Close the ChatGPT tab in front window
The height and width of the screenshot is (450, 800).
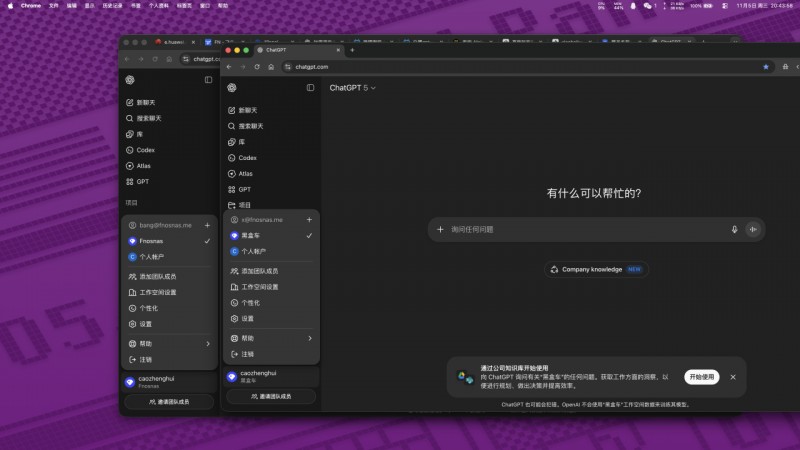pyautogui.click(x=338, y=50)
